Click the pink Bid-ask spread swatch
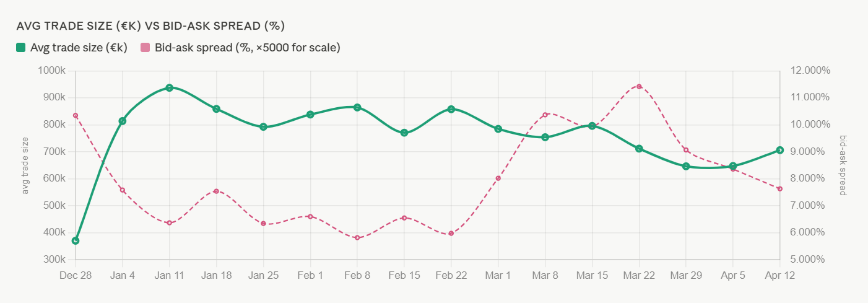This screenshot has width=868, height=303. (x=145, y=48)
